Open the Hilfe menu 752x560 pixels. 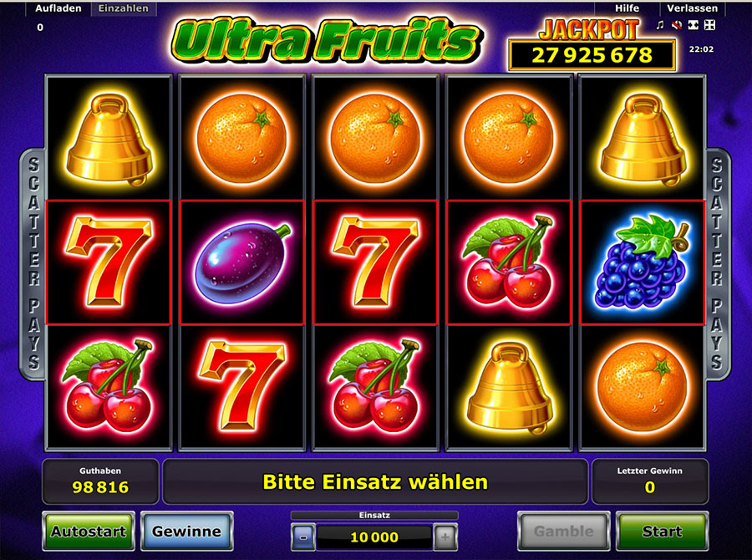click(x=627, y=8)
